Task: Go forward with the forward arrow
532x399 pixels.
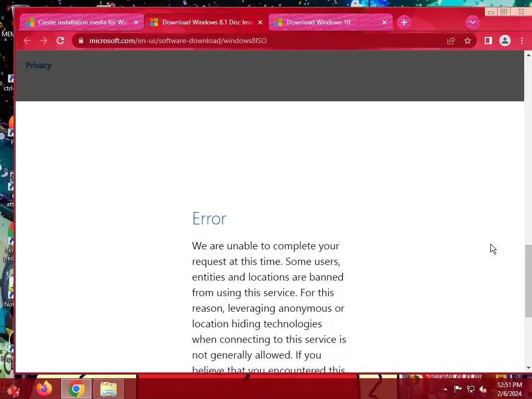Action: (44, 41)
